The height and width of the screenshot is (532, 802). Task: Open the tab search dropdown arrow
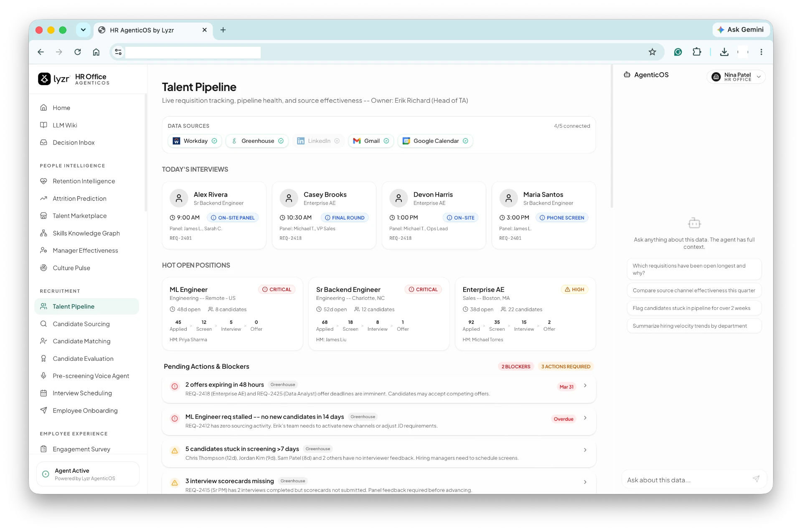[83, 30]
